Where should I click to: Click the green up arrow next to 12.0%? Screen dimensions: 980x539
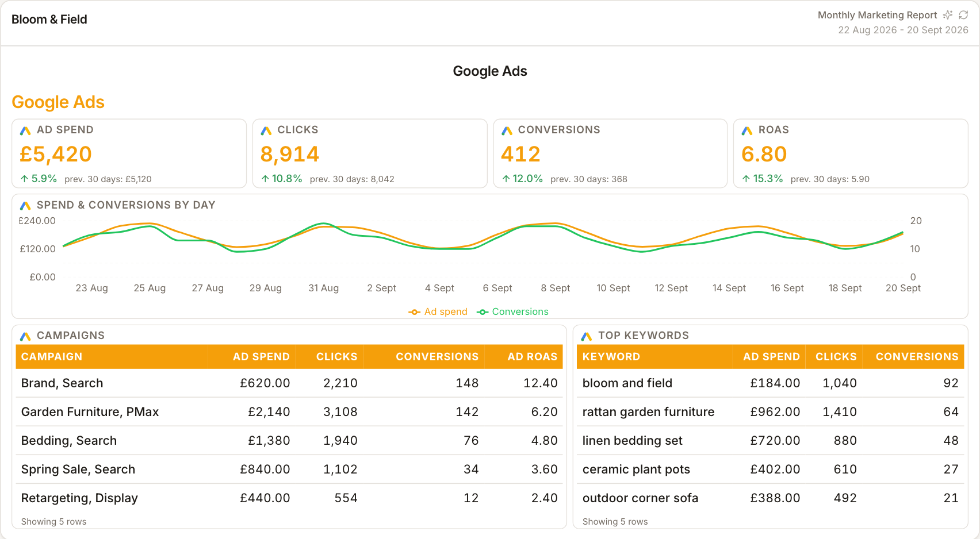(x=506, y=179)
